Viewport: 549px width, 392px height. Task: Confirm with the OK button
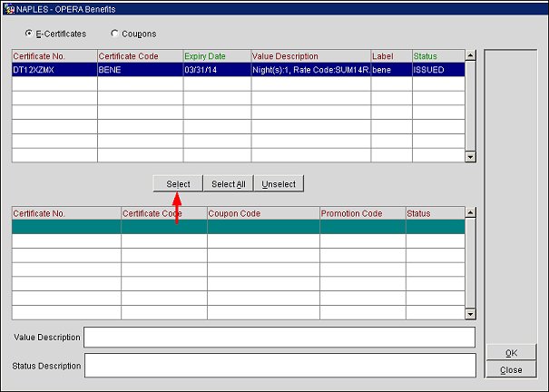tap(511, 353)
